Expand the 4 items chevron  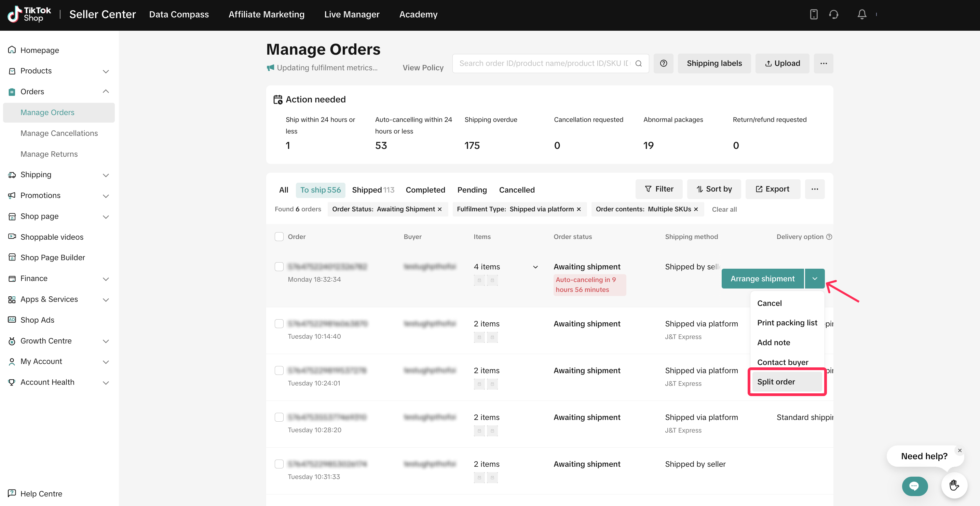coord(535,267)
